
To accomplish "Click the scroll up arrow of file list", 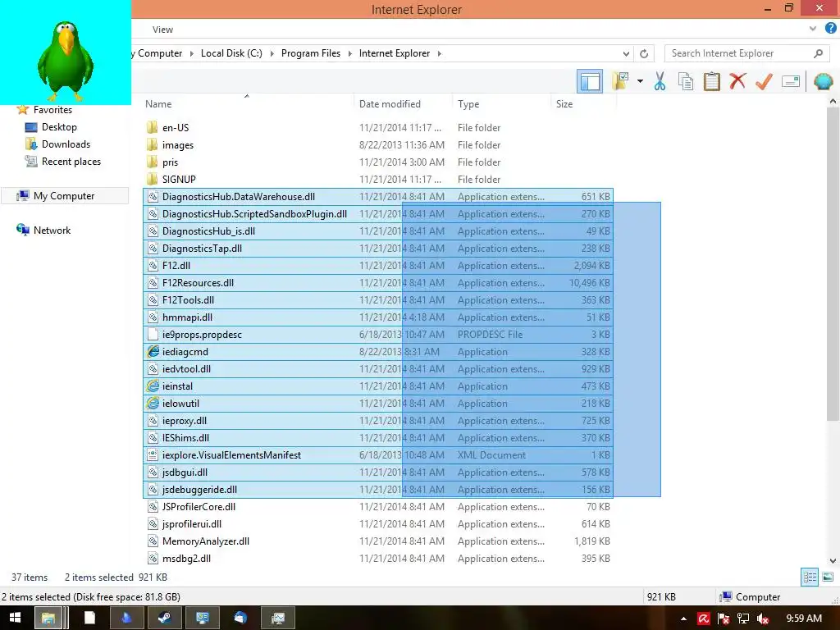I will (833, 101).
